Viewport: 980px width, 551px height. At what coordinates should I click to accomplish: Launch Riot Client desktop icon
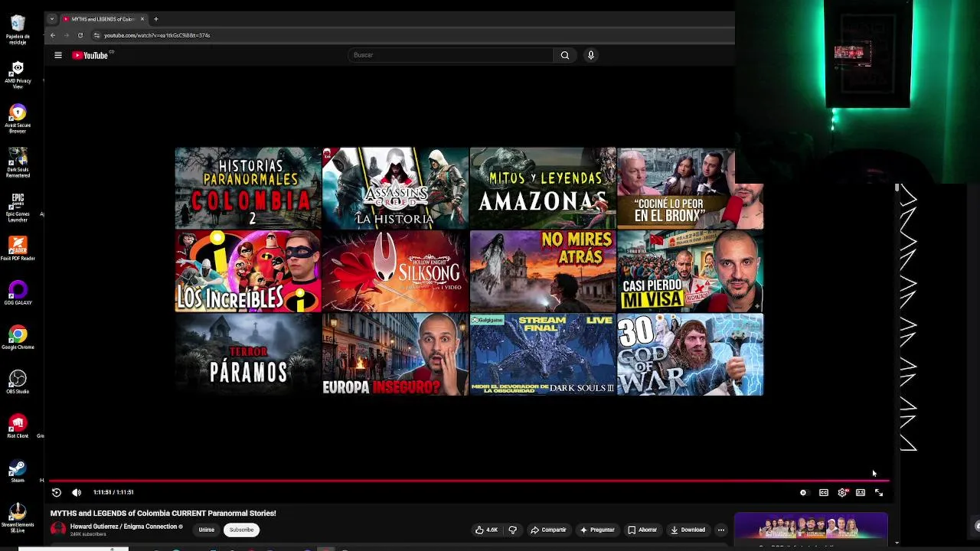(18, 426)
